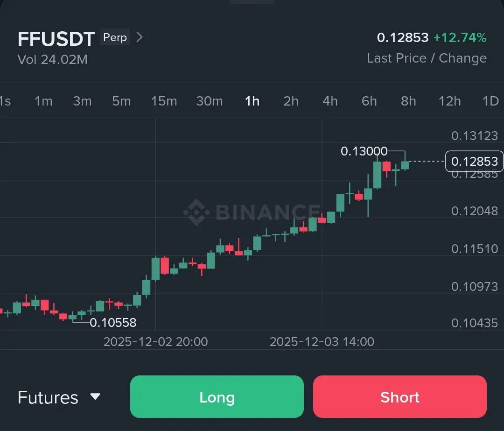Tap the Last Price / Change label
Screen dimensions: 504x431
(427, 58)
